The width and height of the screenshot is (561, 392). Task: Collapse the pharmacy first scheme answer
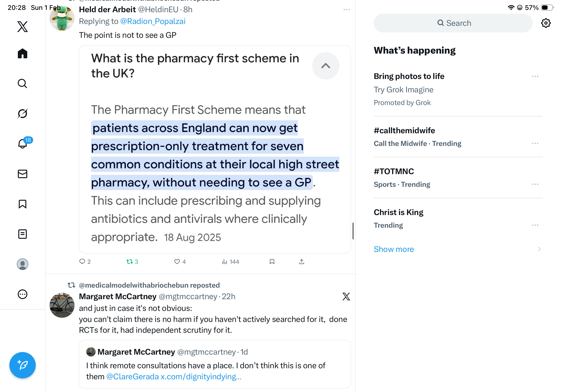(x=325, y=66)
